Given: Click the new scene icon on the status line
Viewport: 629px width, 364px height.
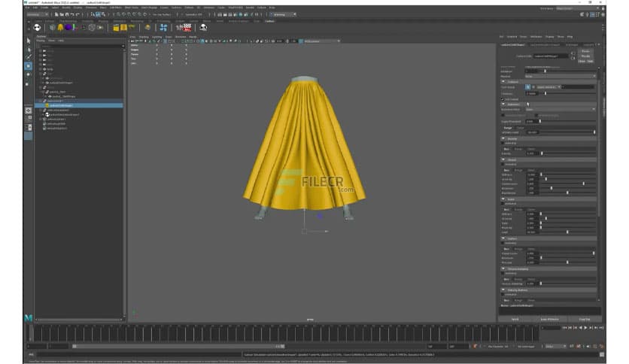Looking at the screenshot, I should [x=56, y=14].
